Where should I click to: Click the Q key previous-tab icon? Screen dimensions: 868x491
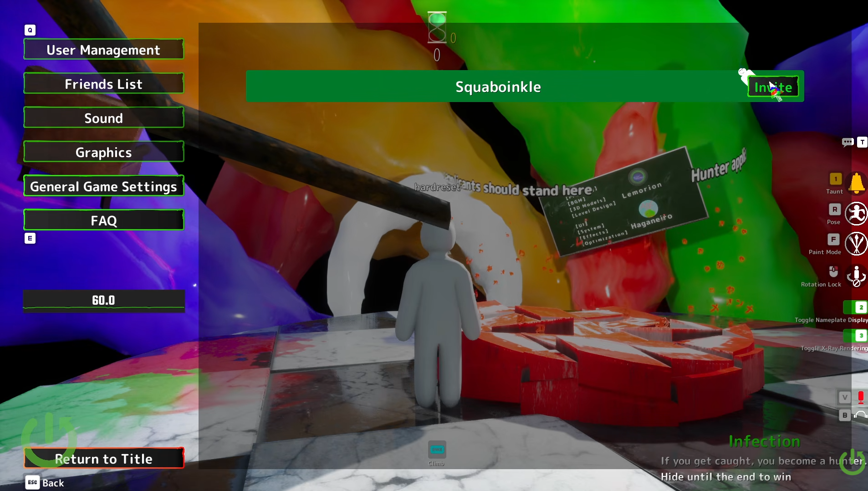click(30, 30)
